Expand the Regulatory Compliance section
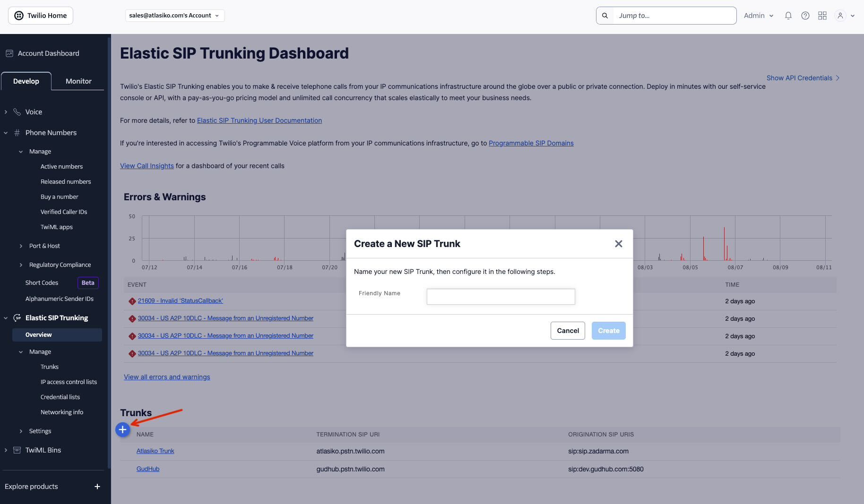This screenshot has height=504, width=864. (x=21, y=265)
